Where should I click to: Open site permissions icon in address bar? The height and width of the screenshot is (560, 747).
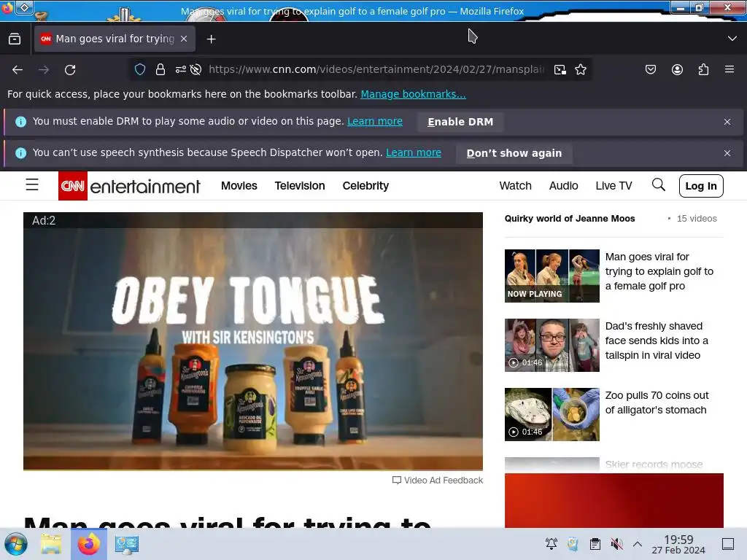point(181,69)
